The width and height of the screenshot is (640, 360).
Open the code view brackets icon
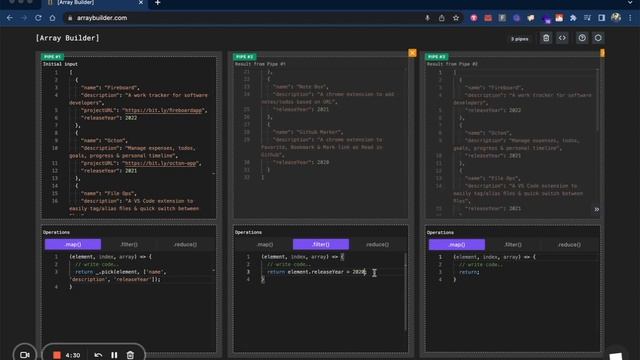562,38
